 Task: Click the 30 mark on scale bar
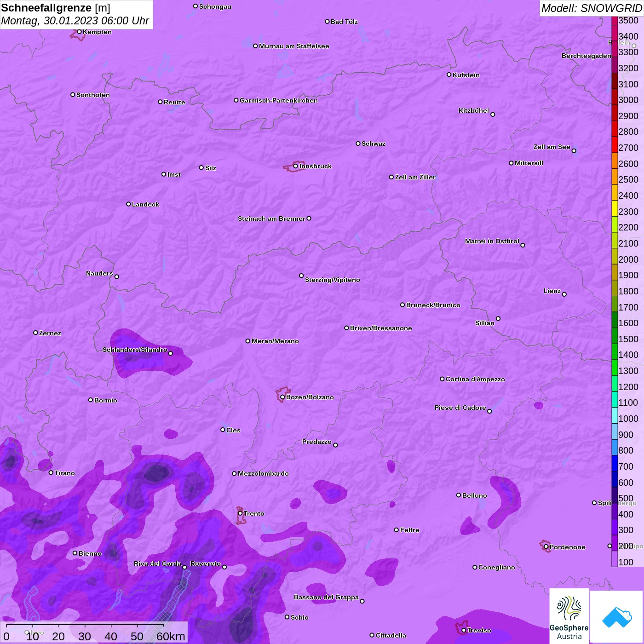[85, 636]
